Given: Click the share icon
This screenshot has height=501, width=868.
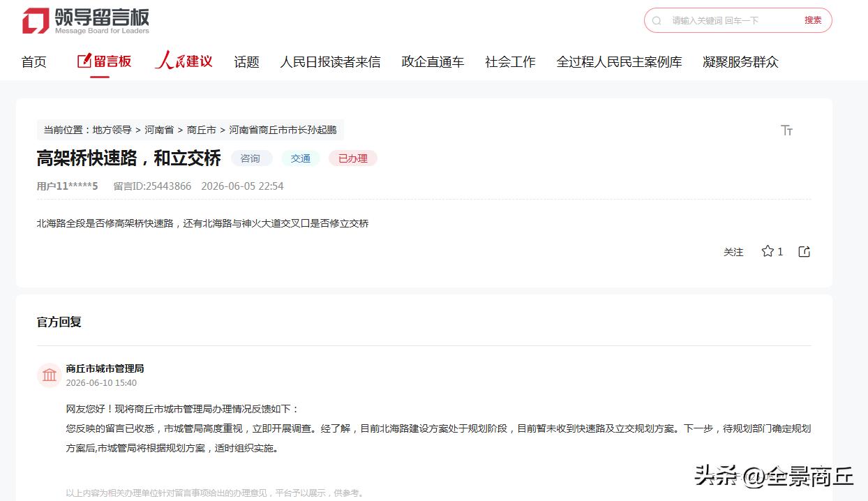Looking at the screenshot, I should (804, 252).
